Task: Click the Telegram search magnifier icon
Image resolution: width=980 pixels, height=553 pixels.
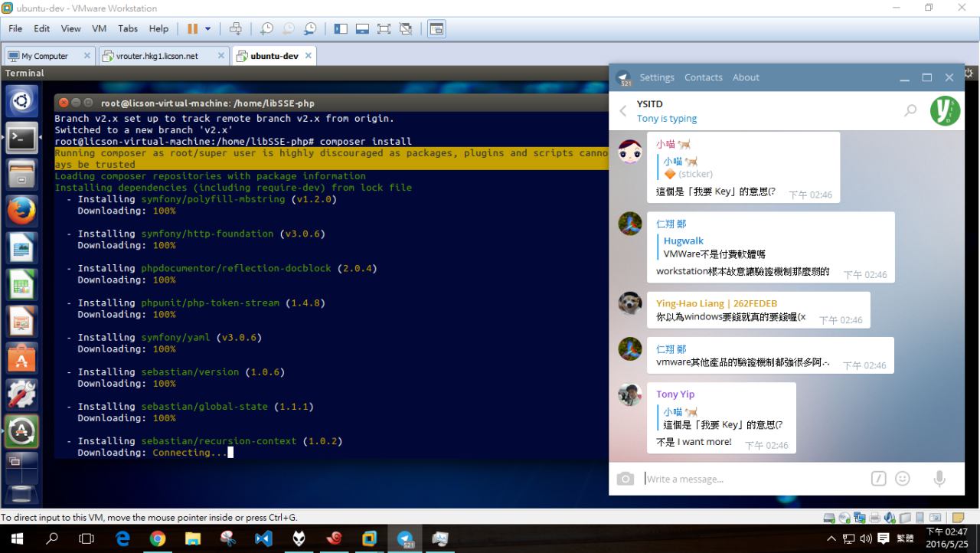Action: [x=910, y=111]
